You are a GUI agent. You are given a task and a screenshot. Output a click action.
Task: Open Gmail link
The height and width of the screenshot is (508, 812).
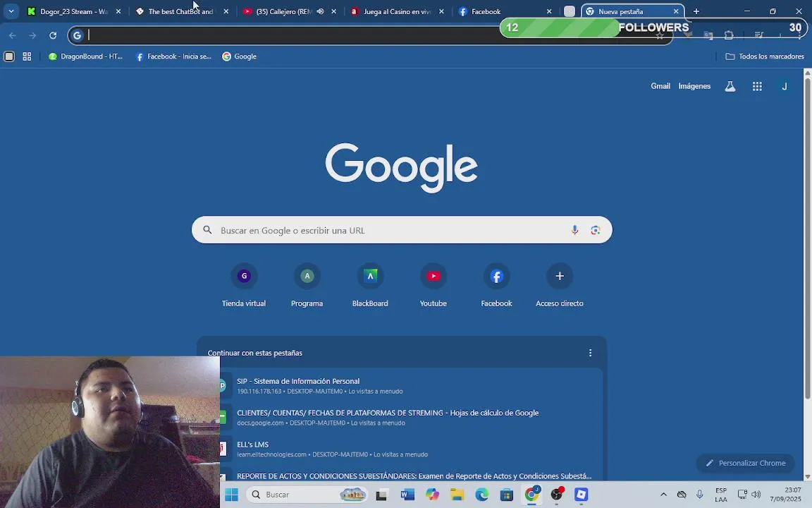click(660, 86)
